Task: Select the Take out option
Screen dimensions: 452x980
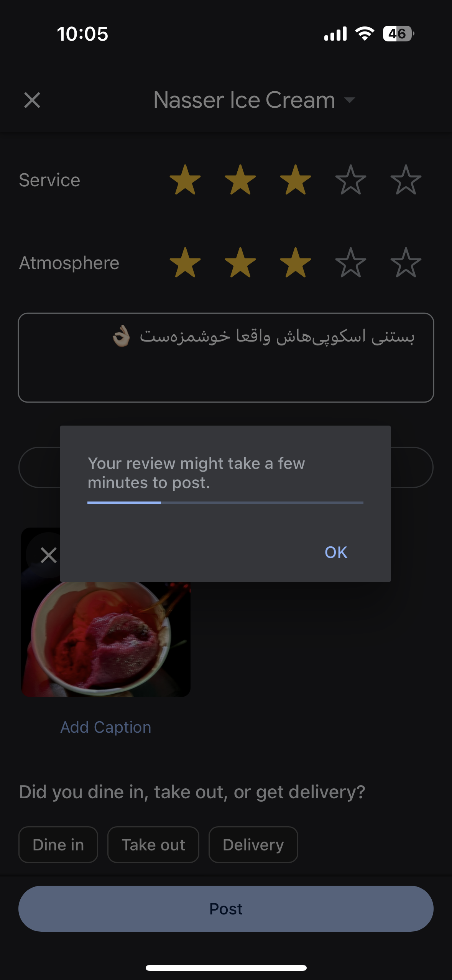Action: pos(153,845)
